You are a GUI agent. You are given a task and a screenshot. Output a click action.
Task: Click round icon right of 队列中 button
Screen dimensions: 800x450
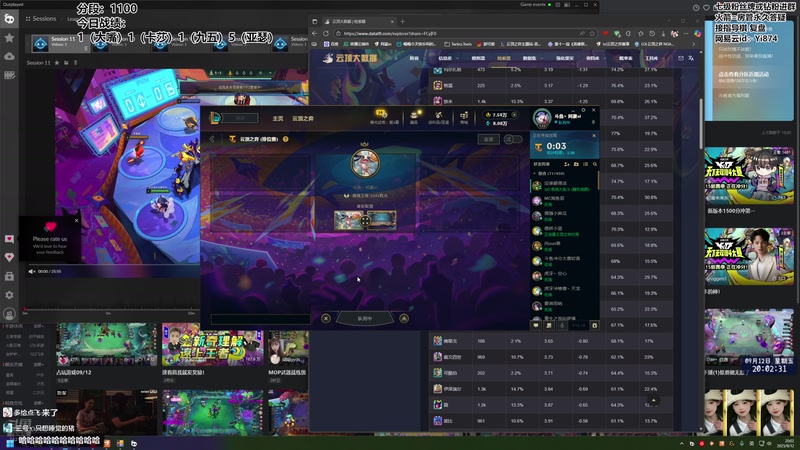click(x=404, y=318)
